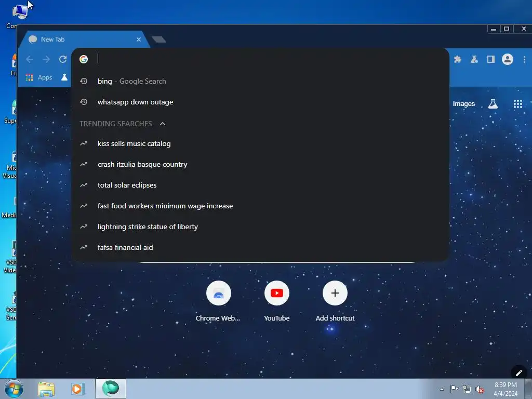Viewport: 532px width, 399px height.
Task: Customize this page pencil button
Action: tap(519, 373)
